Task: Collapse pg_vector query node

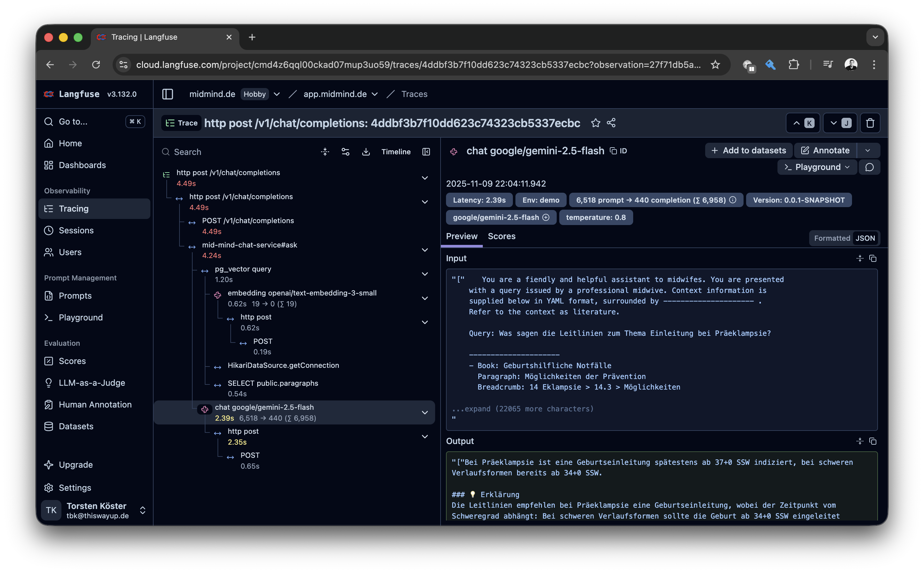Action: [425, 274]
